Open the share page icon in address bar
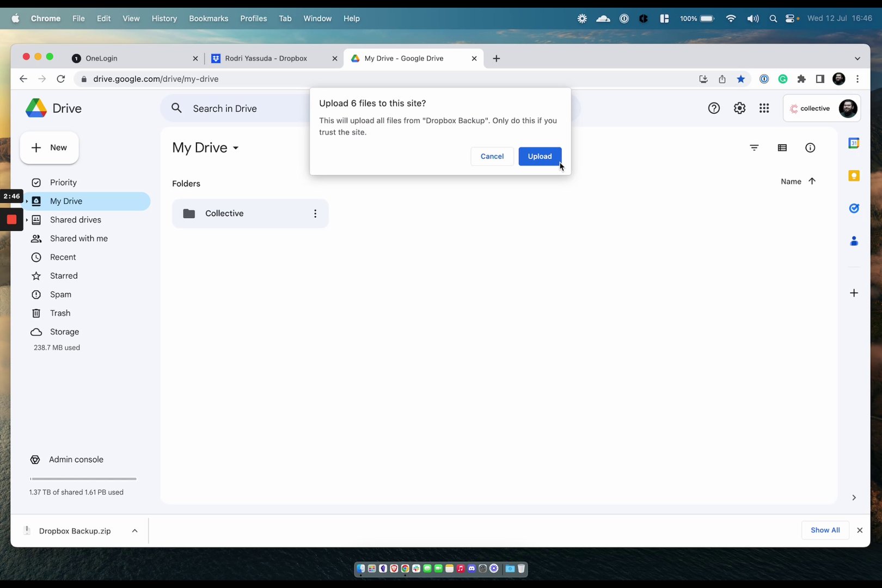The image size is (882, 588). (722, 79)
